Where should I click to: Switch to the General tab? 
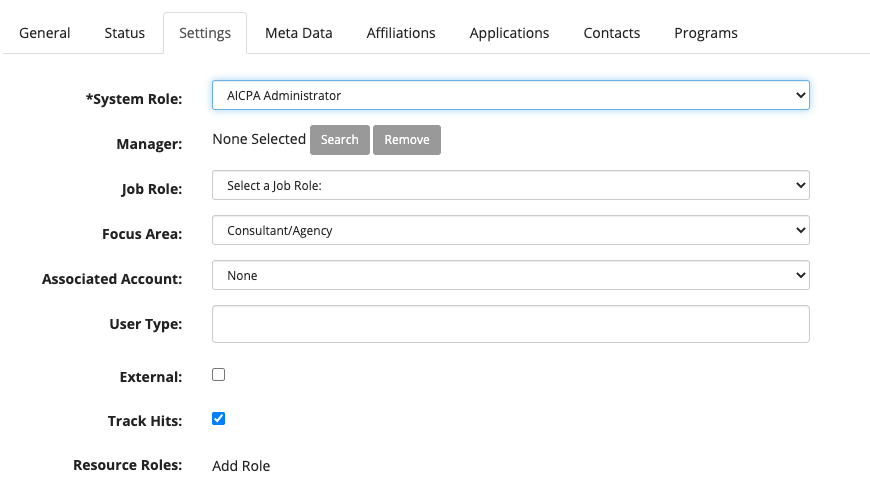[x=45, y=33]
